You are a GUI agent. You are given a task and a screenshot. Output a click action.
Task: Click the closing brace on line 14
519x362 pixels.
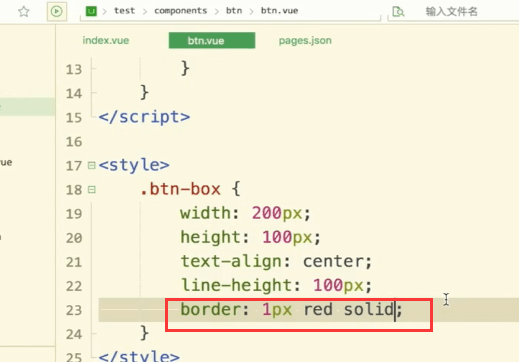coord(144,92)
